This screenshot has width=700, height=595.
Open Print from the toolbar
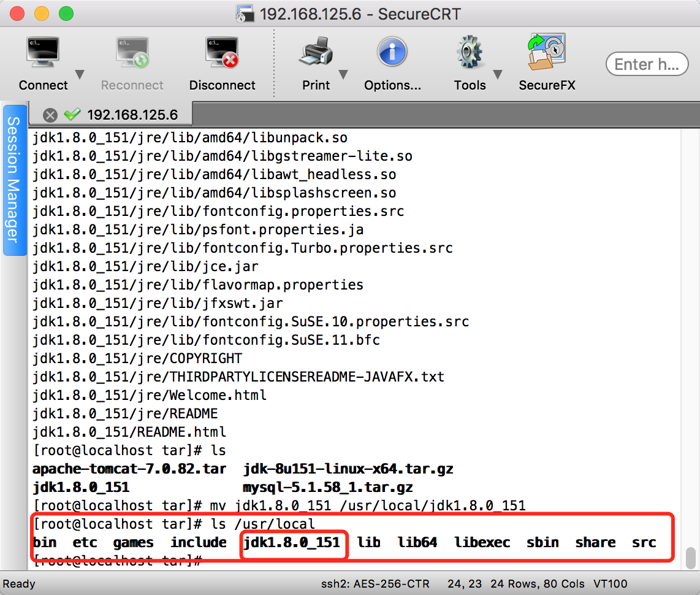[316, 52]
